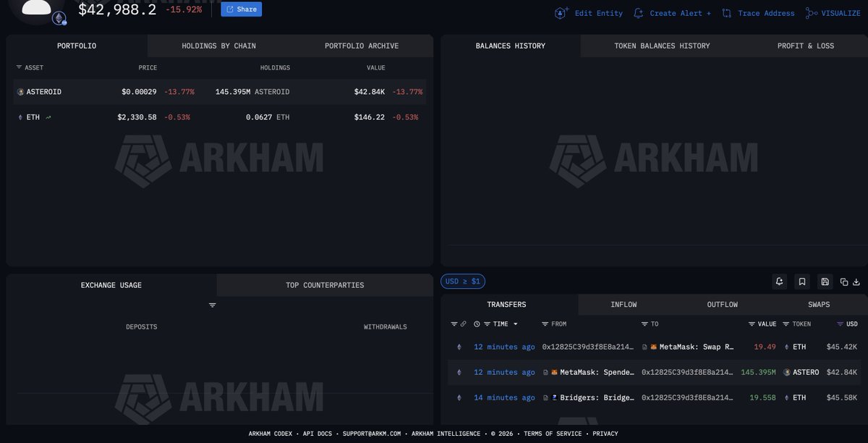The width and height of the screenshot is (868, 443).
Task: Click the Bridgers icon in From column
Action: (555, 398)
